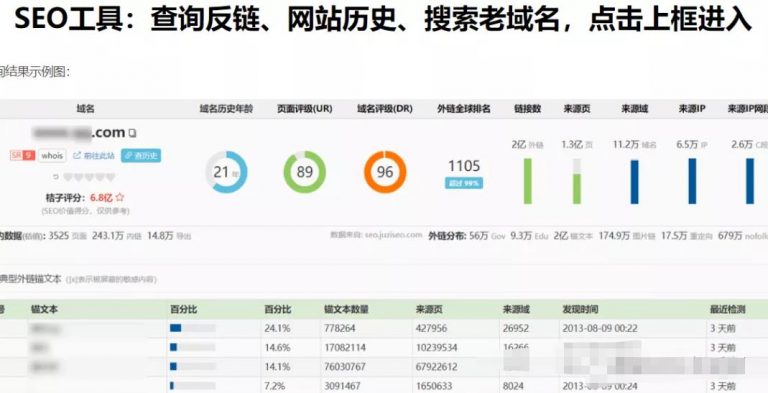Click the 3525 页面 value
768x393 pixels.
click(68, 236)
